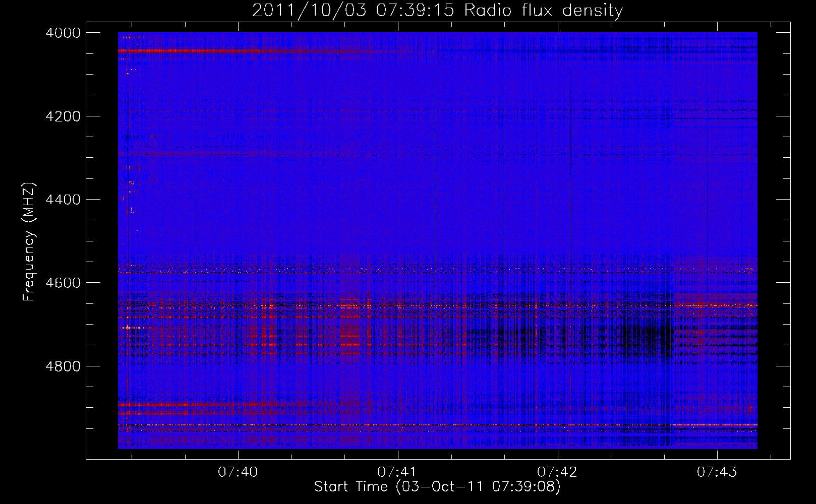Image resolution: width=816 pixels, height=504 pixels.
Task: Click the 07:40 time tick label
Action: pos(238,472)
